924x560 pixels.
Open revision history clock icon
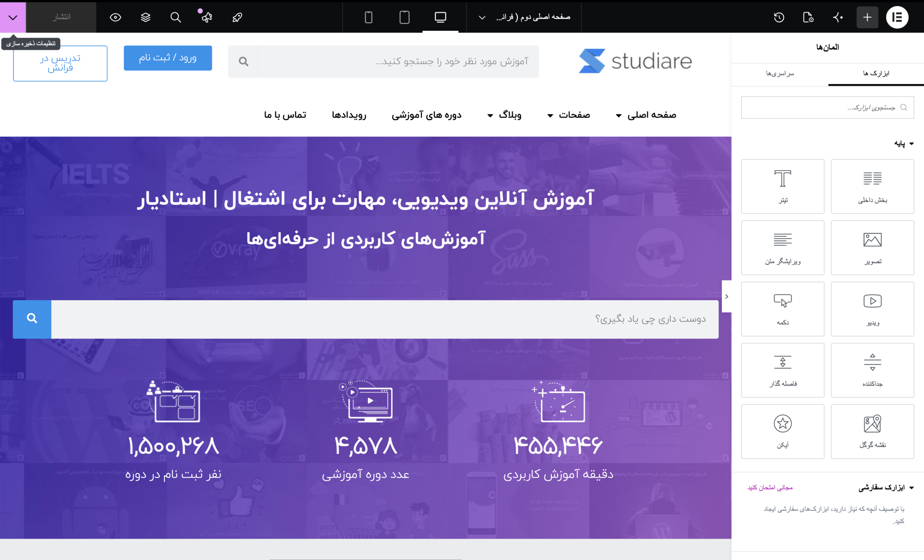(779, 17)
